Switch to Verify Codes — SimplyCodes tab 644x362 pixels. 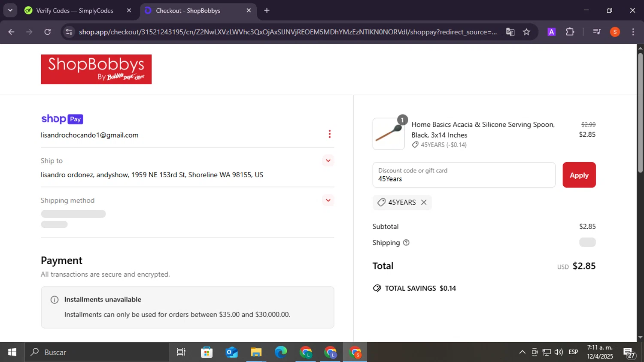[74, 10]
